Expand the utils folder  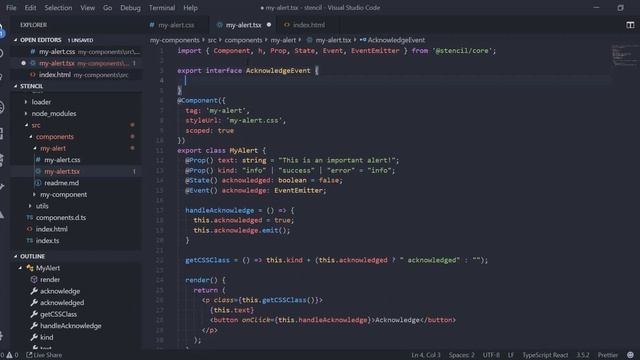click(x=31, y=206)
